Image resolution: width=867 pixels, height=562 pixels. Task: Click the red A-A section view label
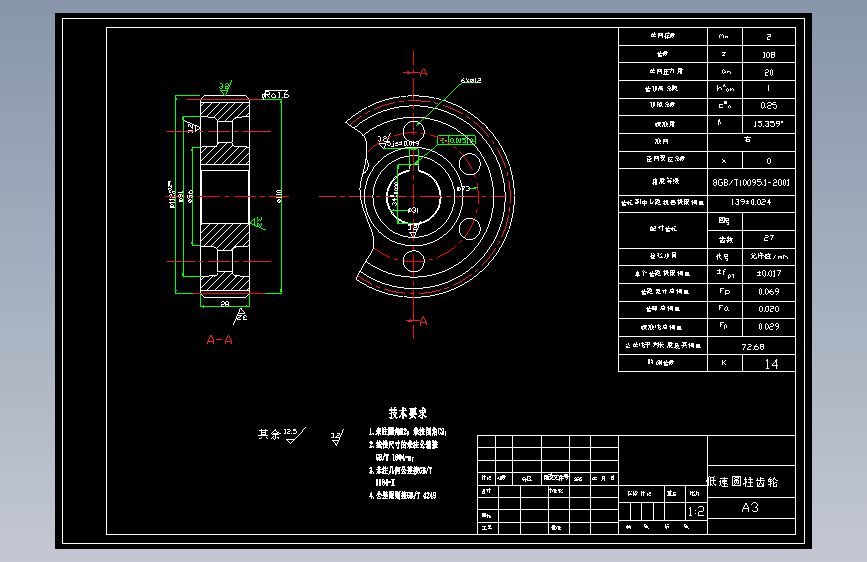[220, 340]
